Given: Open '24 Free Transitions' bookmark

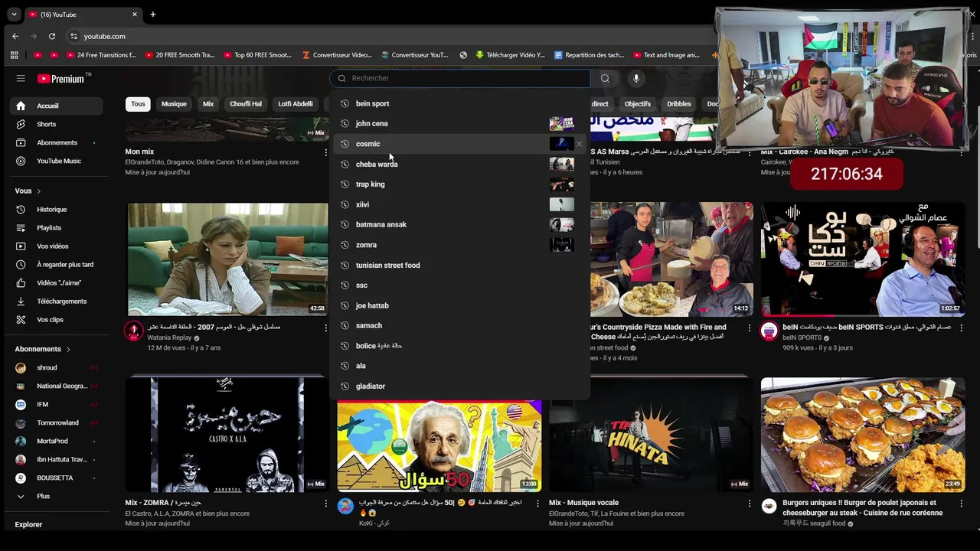Looking at the screenshot, I should 101,55.
